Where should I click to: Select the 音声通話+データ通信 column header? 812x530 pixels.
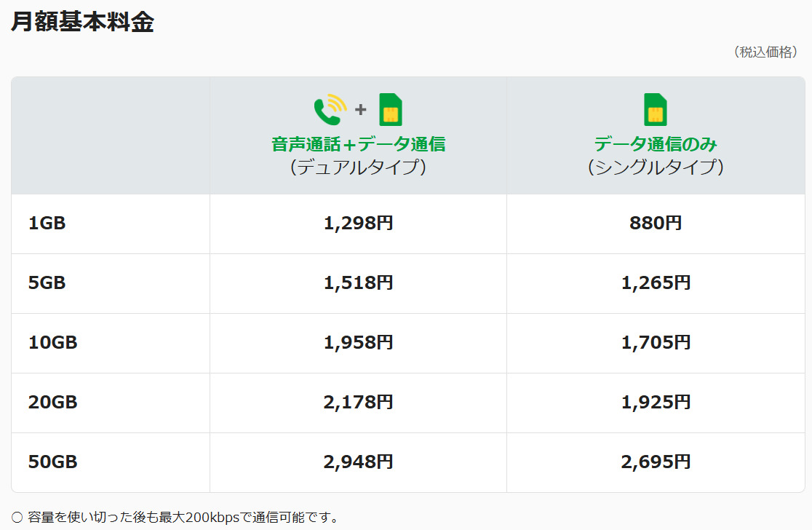click(358, 144)
